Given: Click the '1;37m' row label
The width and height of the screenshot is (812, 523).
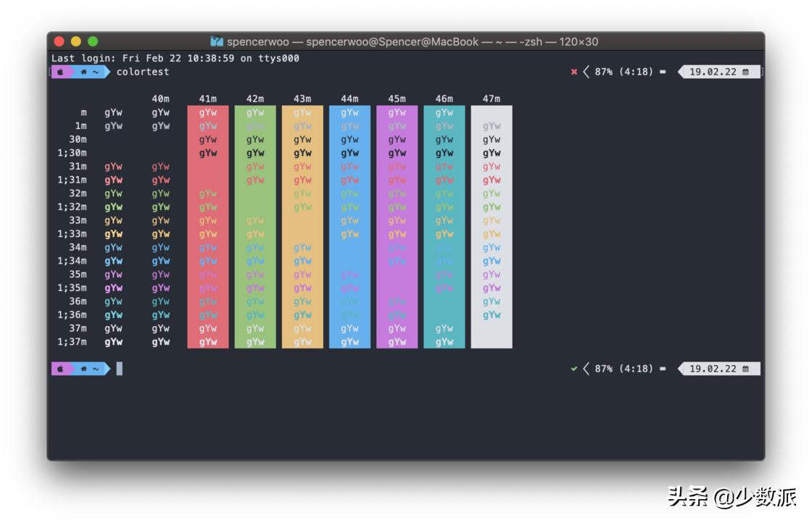Looking at the screenshot, I should tap(72, 342).
